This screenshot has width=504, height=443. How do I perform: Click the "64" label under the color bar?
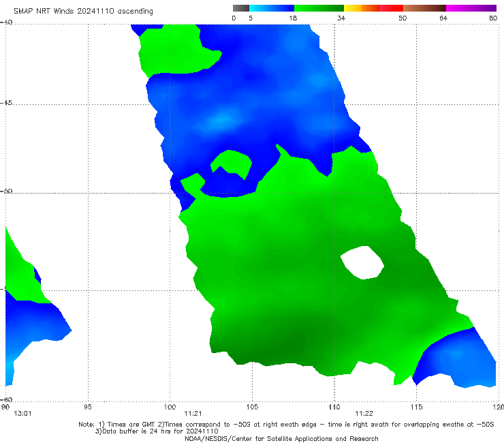click(x=443, y=18)
